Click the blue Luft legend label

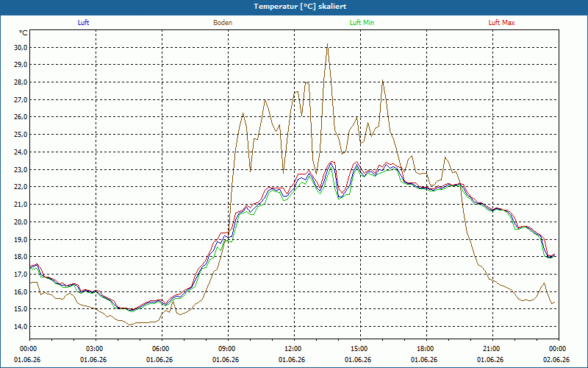83,23
